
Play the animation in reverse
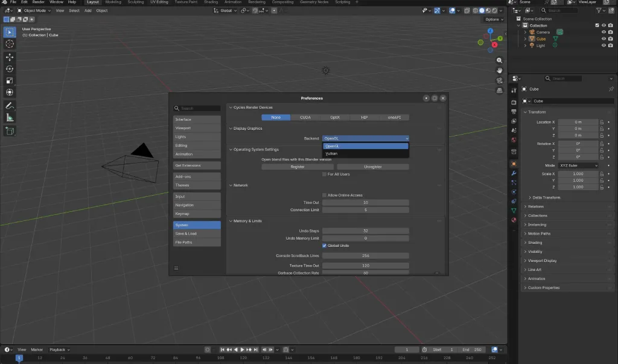(x=236, y=350)
